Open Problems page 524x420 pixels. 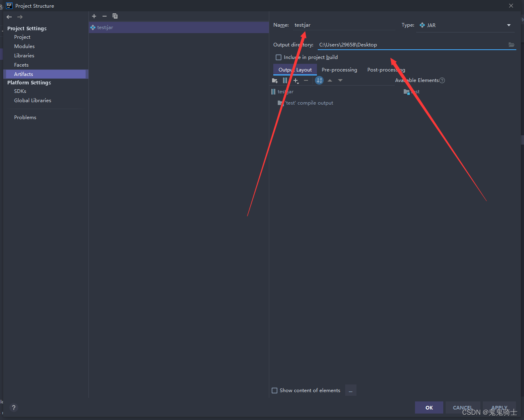(25, 118)
